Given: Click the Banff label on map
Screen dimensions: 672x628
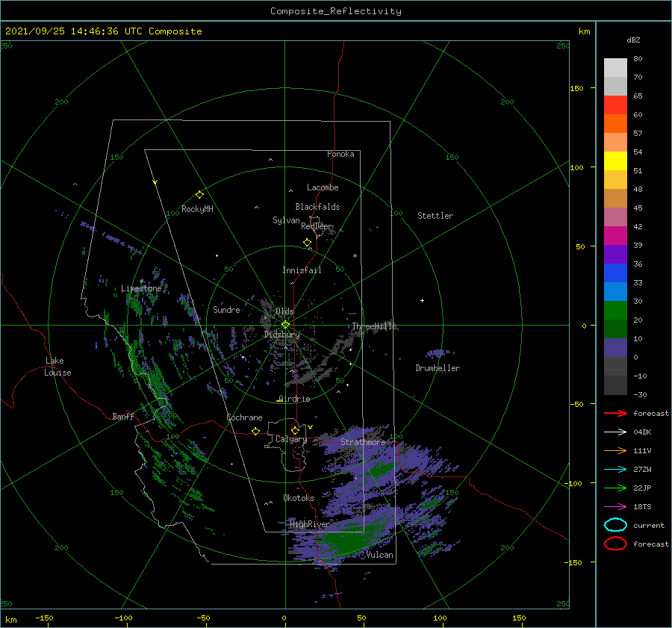Looking at the screenshot, I should (123, 416).
